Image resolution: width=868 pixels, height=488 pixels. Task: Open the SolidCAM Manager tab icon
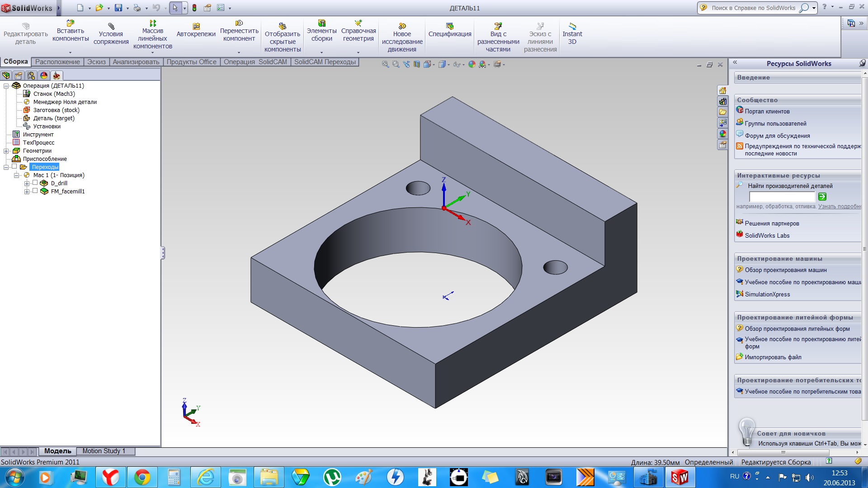tap(57, 75)
